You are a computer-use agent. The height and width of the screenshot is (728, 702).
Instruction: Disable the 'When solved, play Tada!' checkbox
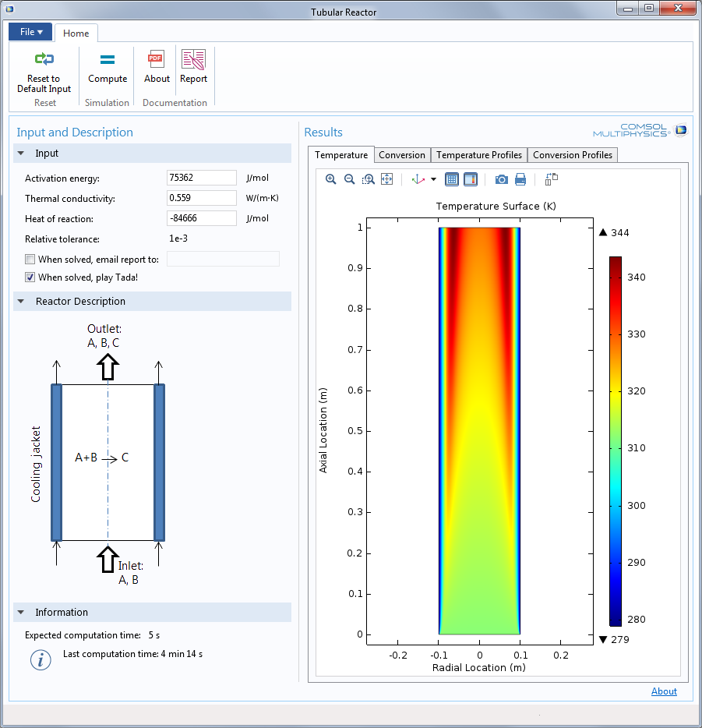pyautogui.click(x=30, y=277)
